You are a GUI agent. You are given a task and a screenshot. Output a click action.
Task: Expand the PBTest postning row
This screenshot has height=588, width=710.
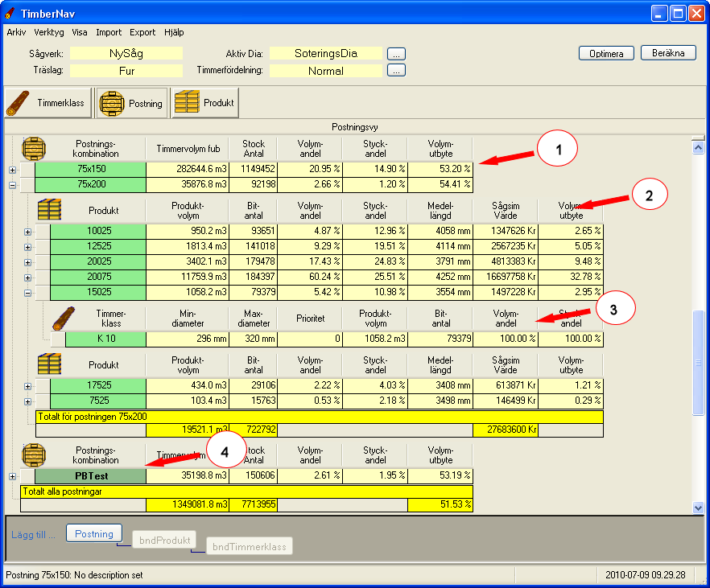(x=12, y=476)
